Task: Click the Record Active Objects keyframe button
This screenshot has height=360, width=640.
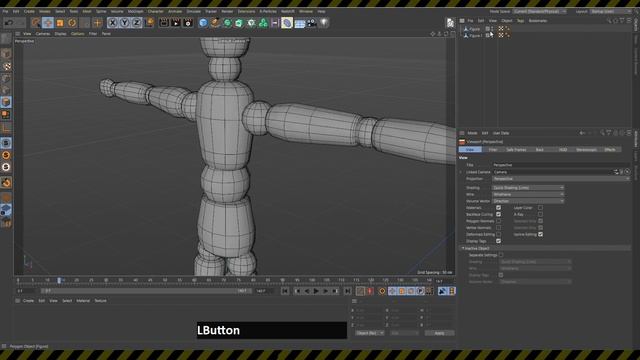Action: [x=360, y=291]
